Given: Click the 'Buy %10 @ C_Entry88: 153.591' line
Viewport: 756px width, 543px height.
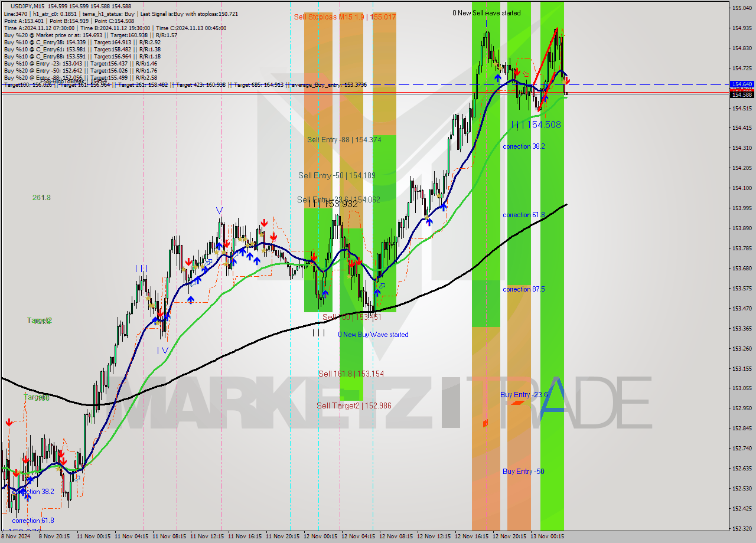Looking at the screenshot, I should coord(82,56).
